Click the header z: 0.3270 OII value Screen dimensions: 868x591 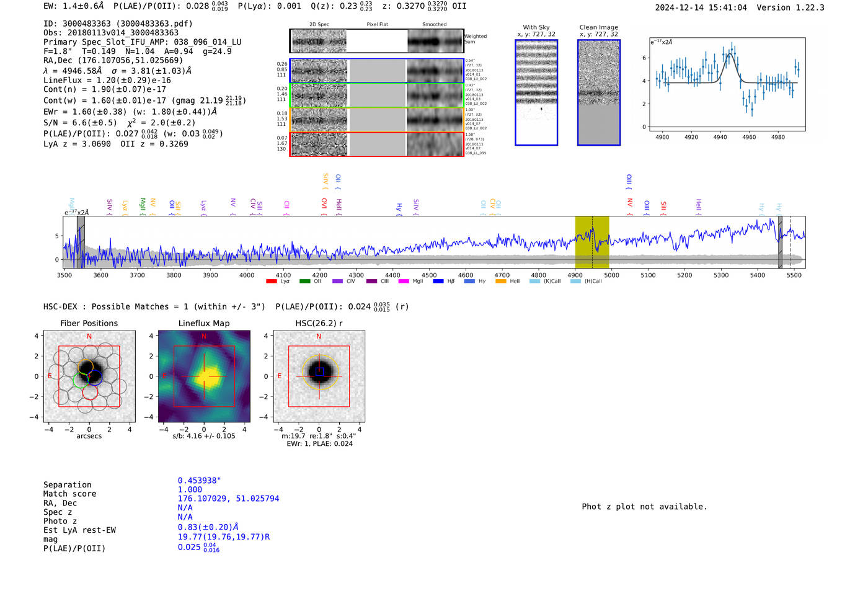point(424,6)
